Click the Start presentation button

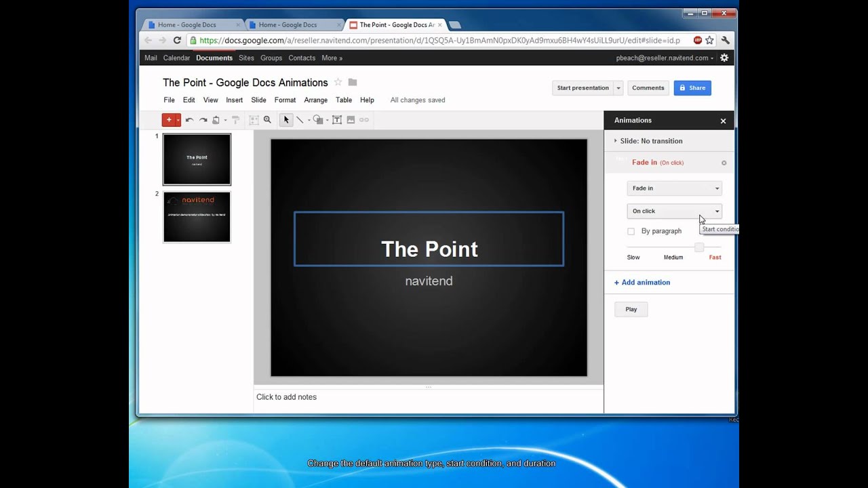click(x=583, y=88)
